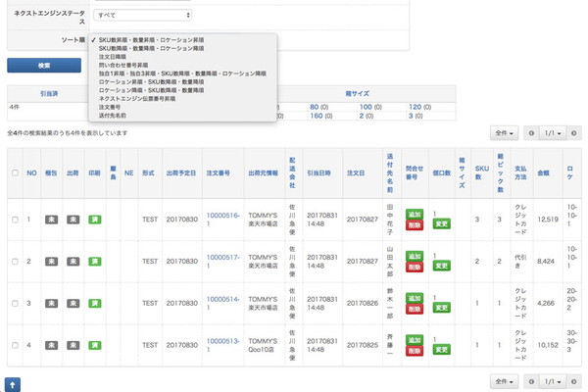588x392 pixels.
Task: Click green 変更 button for order 10000516-1
Action: (441, 224)
